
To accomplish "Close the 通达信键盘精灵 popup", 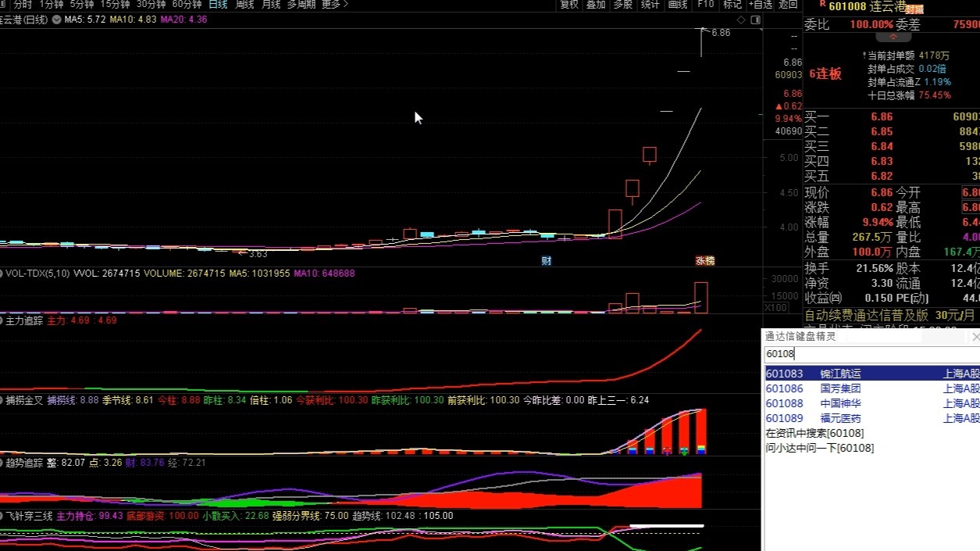I will (x=975, y=337).
